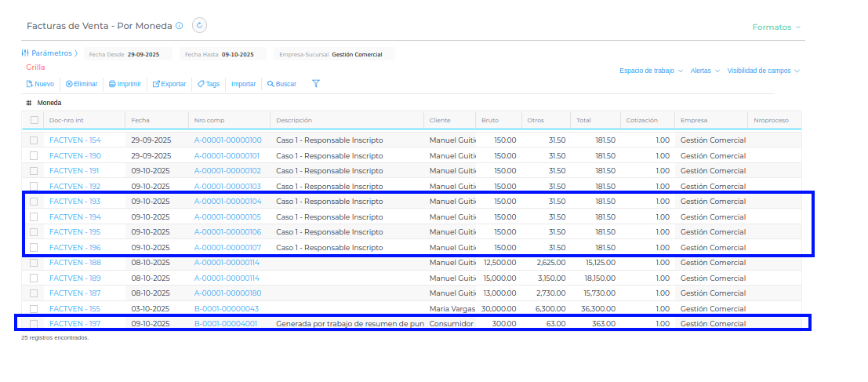Open the Alertas menu
The height and width of the screenshot is (382, 868).
click(x=704, y=71)
